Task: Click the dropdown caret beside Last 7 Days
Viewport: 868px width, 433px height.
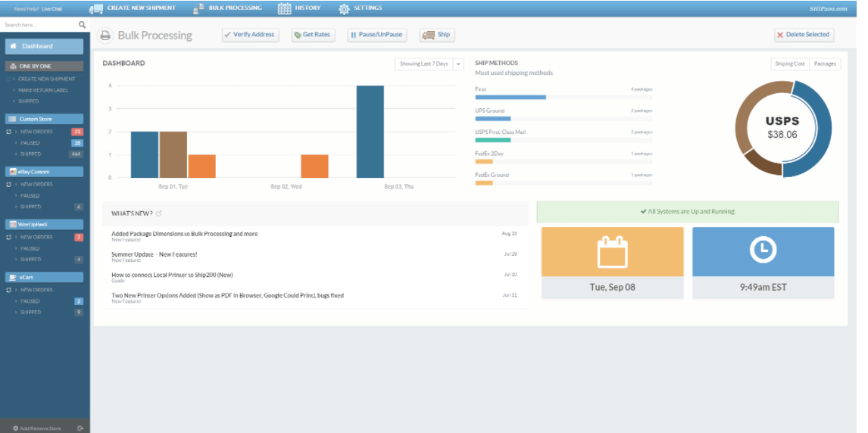Action: pos(458,64)
